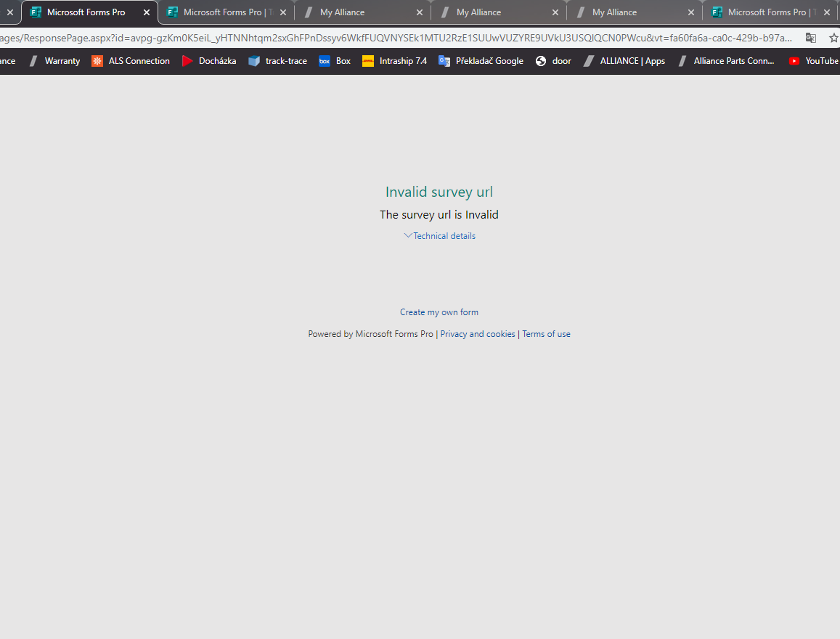Screen dimensions: 840x639
Task: Close the second Microsoft Forms Pro tab
Action: (x=283, y=12)
